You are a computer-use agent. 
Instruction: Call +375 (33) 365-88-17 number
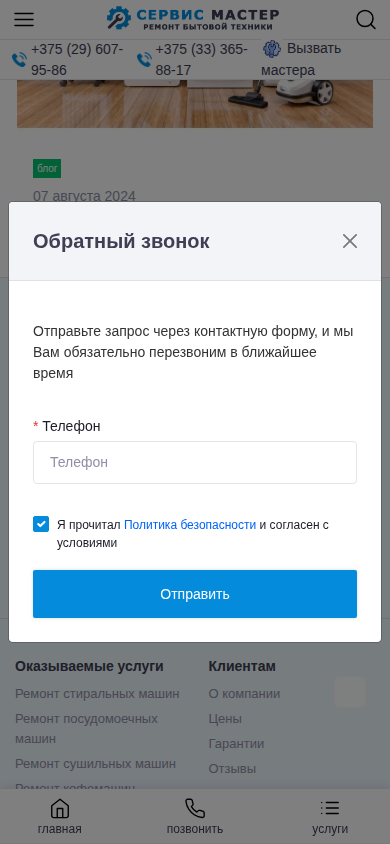(x=202, y=60)
